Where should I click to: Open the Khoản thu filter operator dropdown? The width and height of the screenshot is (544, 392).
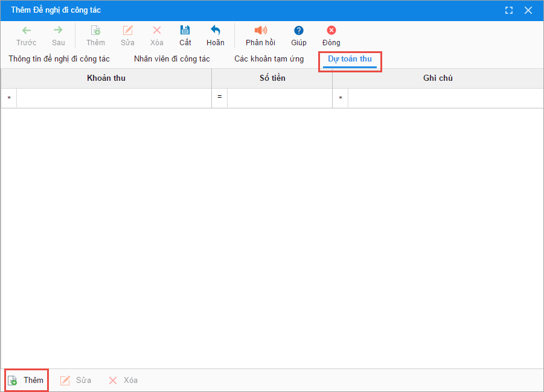coord(9,98)
